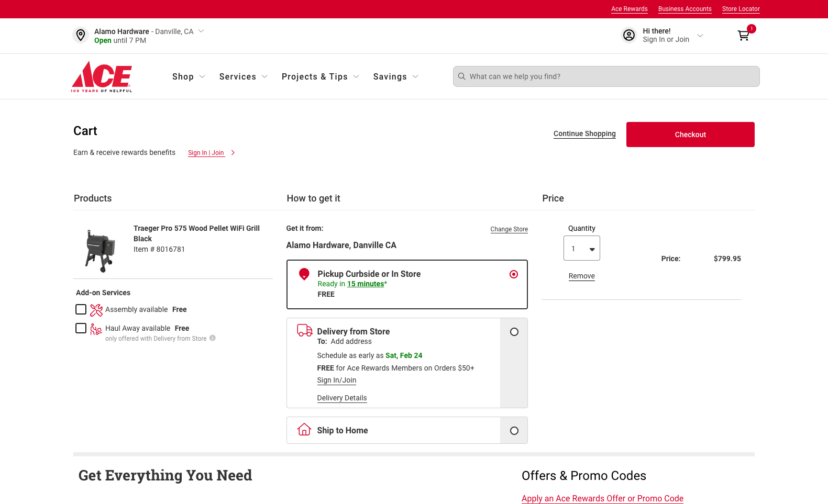Focus the product search field
828x504 pixels.
point(606,76)
